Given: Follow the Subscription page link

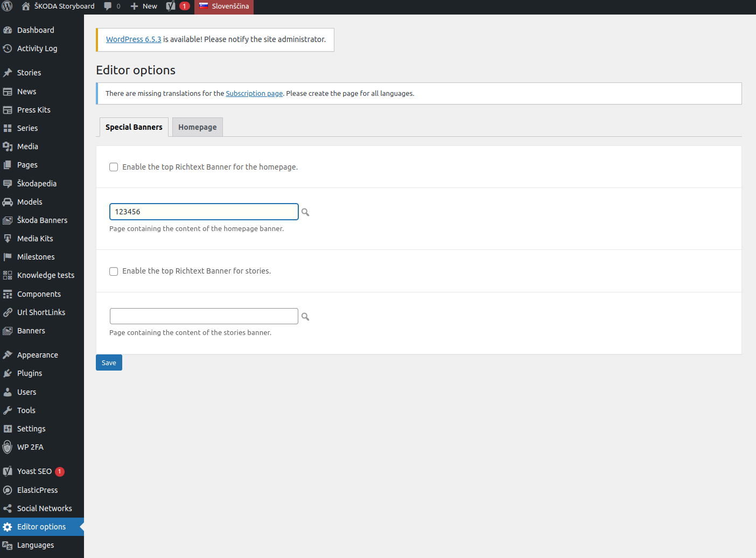Looking at the screenshot, I should pyautogui.click(x=254, y=94).
